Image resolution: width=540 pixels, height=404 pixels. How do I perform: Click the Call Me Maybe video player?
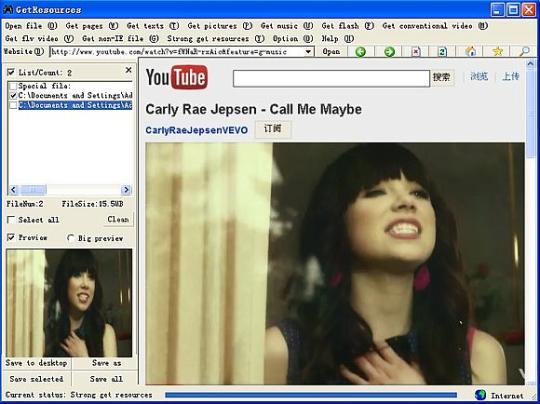tap(335, 263)
